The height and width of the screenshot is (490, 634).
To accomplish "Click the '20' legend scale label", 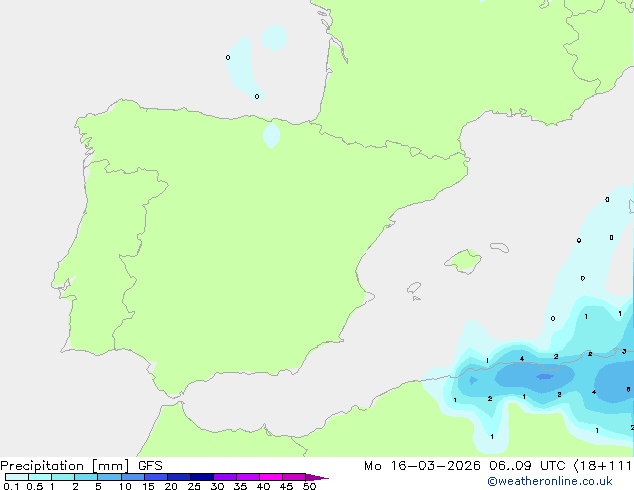I will pos(171,486).
